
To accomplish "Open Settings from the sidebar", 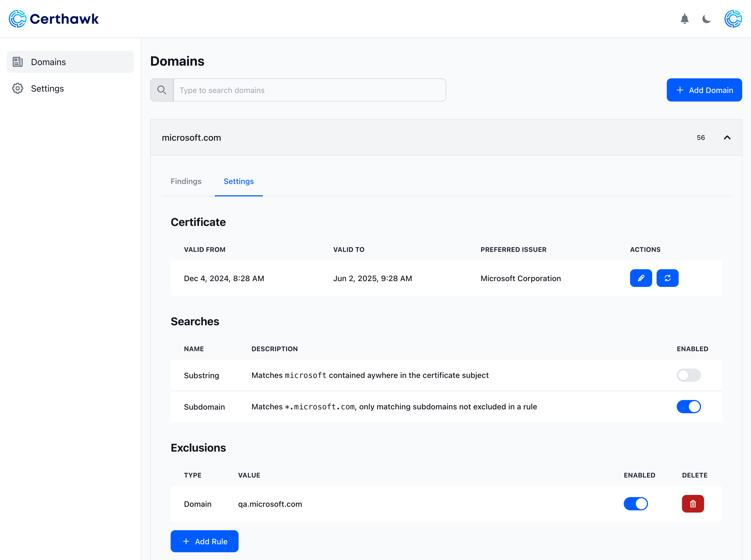I will (x=47, y=89).
